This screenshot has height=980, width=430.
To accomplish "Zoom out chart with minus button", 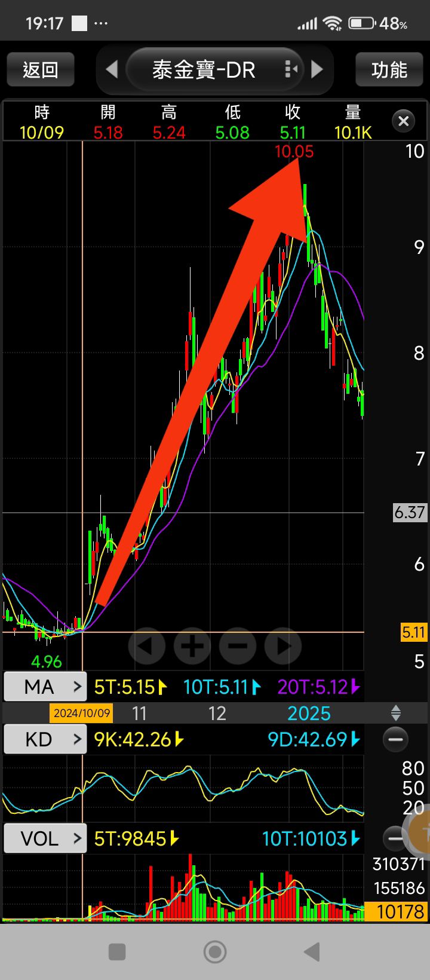I will (238, 646).
